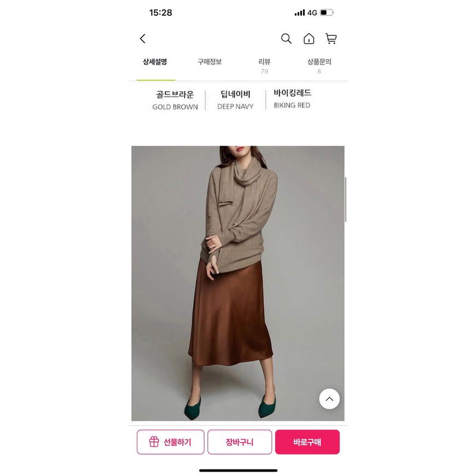The image size is (476, 476).
Task: Check the battery status icon
Action: tap(327, 13)
